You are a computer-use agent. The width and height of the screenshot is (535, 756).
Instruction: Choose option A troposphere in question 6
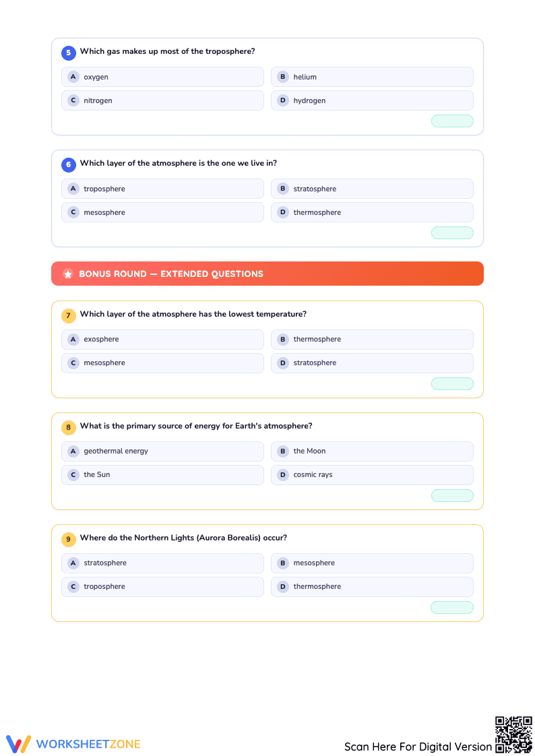click(x=162, y=189)
